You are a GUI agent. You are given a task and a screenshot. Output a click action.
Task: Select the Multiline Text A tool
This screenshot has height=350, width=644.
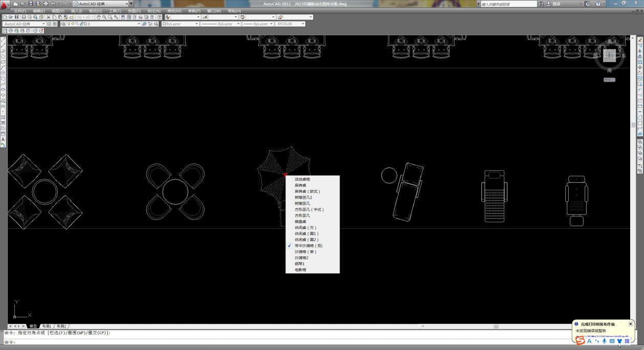[x=3, y=139]
